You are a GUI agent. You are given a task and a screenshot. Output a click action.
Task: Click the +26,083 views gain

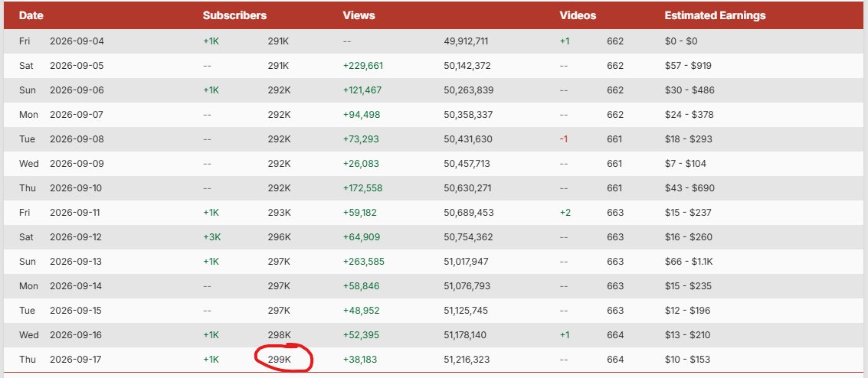pos(361,164)
